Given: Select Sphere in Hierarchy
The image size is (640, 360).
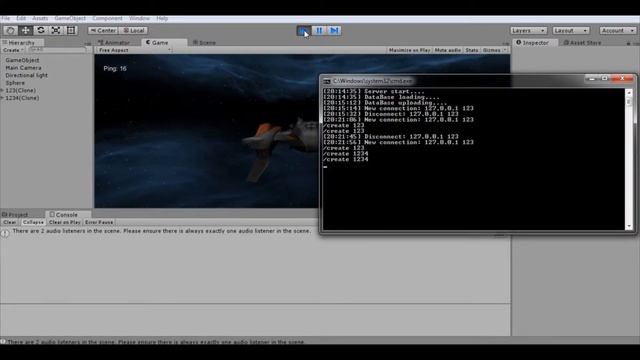Looking at the screenshot, I should click(x=15, y=83).
